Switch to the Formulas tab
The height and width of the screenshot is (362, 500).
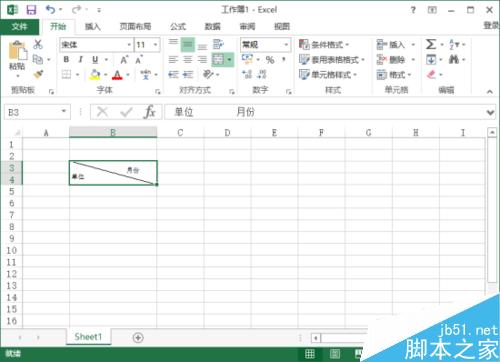click(178, 27)
